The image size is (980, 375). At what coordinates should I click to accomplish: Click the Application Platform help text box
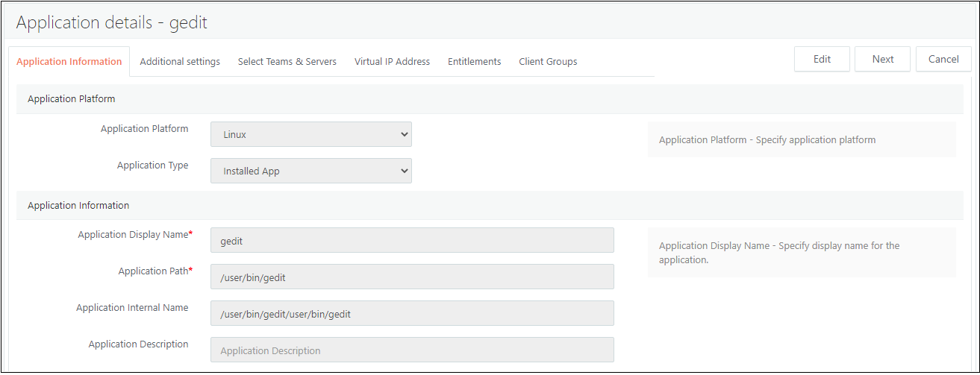pyautogui.click(x=801, y=140)
